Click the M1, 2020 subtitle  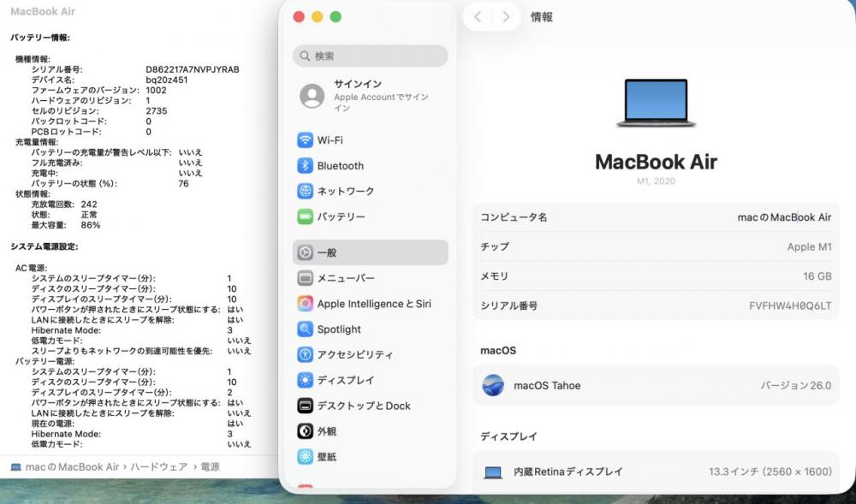[656, 181]
